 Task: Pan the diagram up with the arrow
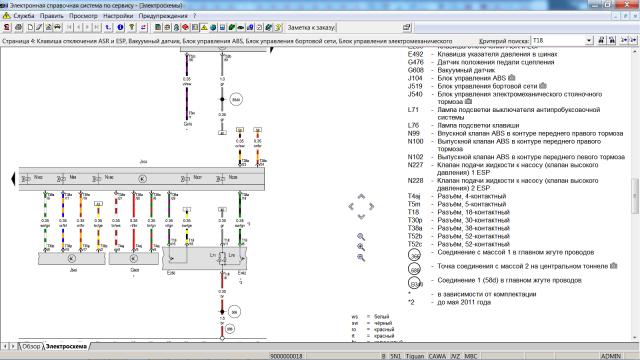click(361, 196)
